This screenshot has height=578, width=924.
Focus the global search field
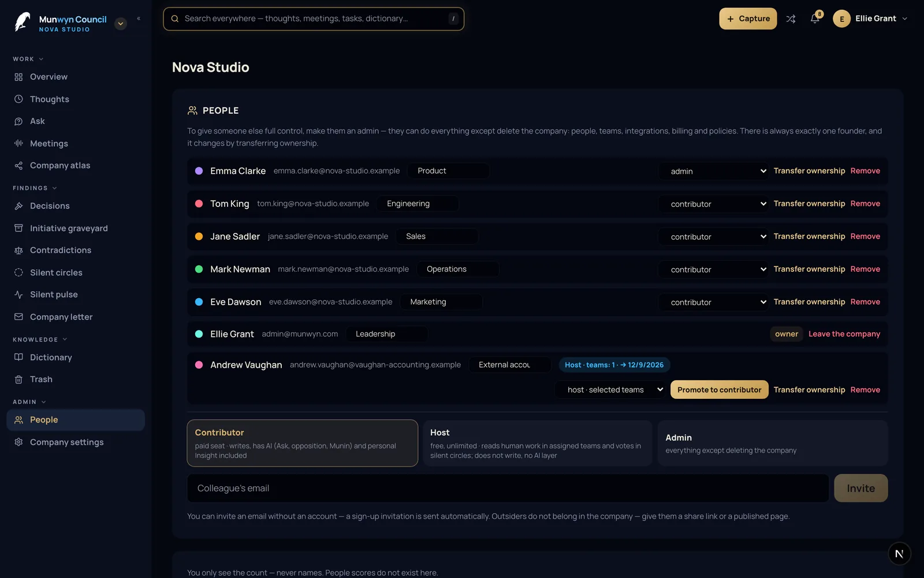coord(314,18)
